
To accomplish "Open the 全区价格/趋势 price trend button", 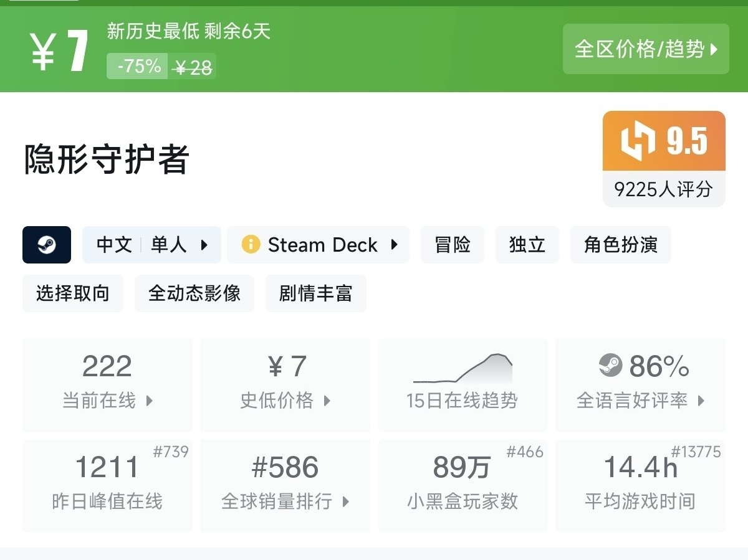I will pyautogui.click(x=646, y=49).
